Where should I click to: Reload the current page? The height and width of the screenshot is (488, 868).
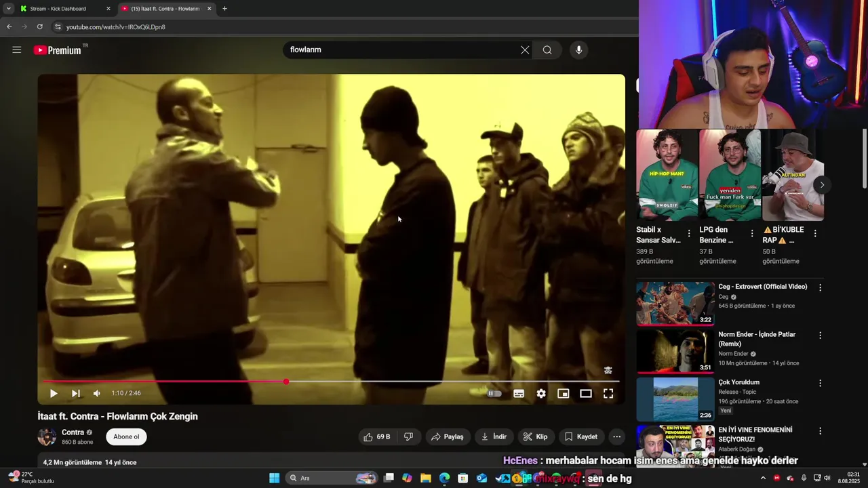[x=39, y=26]
